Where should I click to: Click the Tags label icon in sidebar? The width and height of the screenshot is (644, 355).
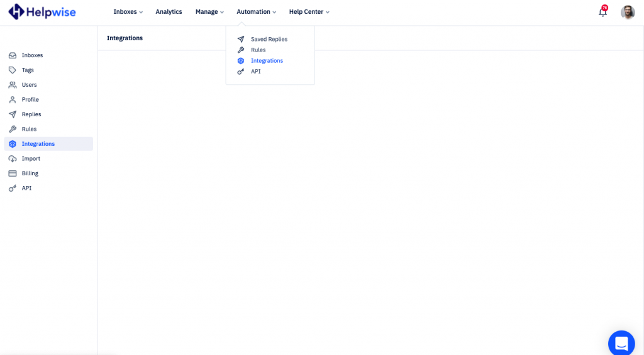(13, 70)
